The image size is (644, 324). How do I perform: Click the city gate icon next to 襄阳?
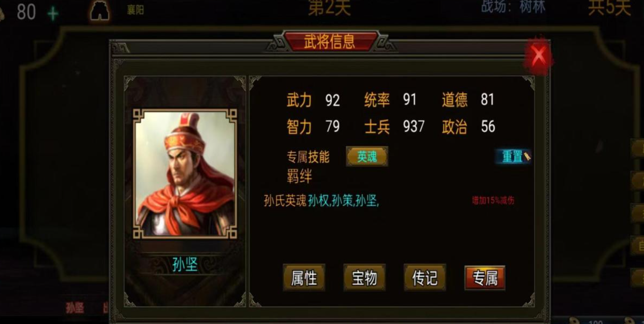pos(100,11)
